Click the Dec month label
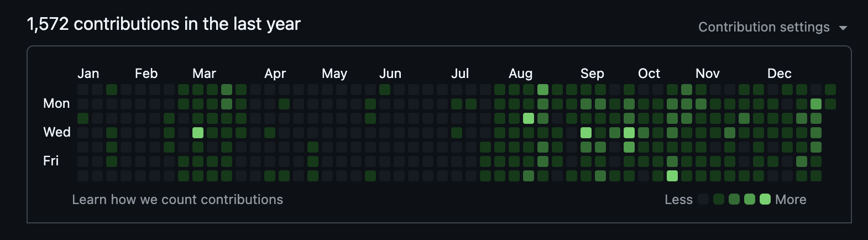The height and width of the screenshot is (240, 868). (x=780, y=74)
